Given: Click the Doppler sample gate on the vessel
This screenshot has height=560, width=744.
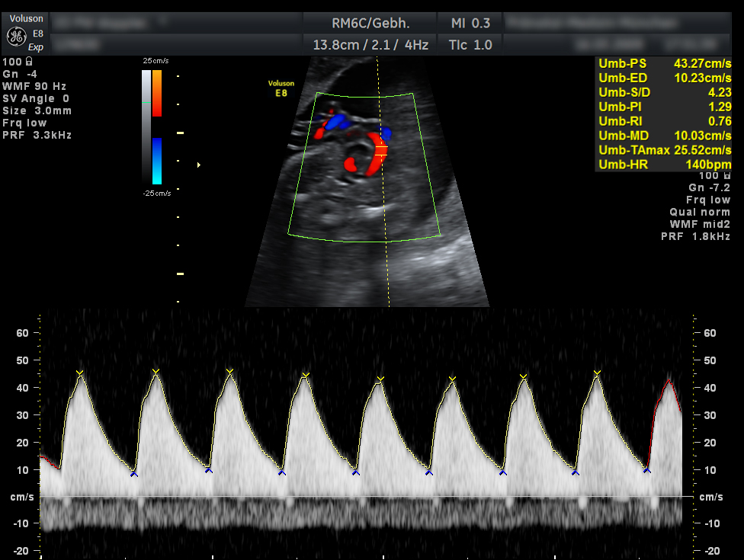Looking at the screenshot, I should [x=381, y=151].
